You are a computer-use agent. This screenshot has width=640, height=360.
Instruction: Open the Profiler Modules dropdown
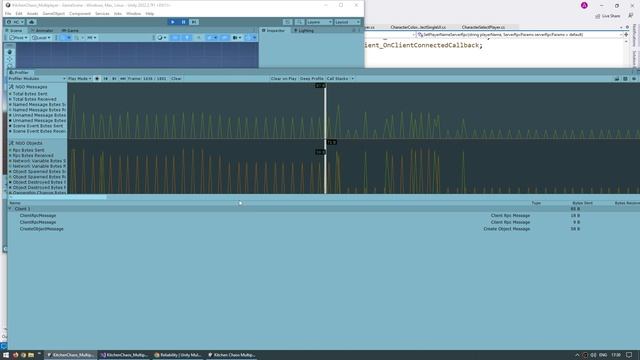pyautogui.click(x=37, y=78)
